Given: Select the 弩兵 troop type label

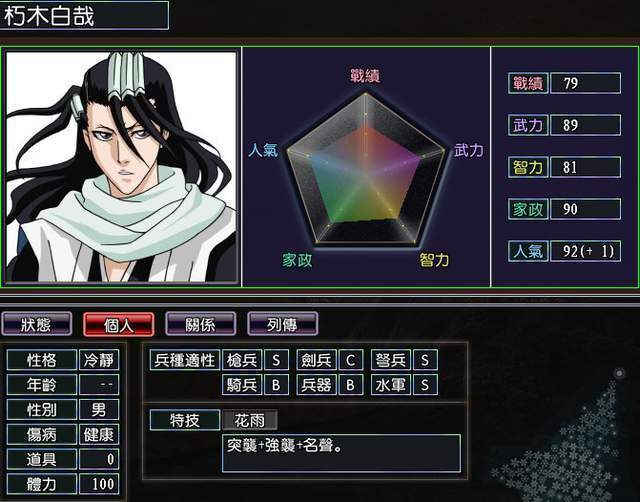Looking at the screenshot, I should point(391,360).
